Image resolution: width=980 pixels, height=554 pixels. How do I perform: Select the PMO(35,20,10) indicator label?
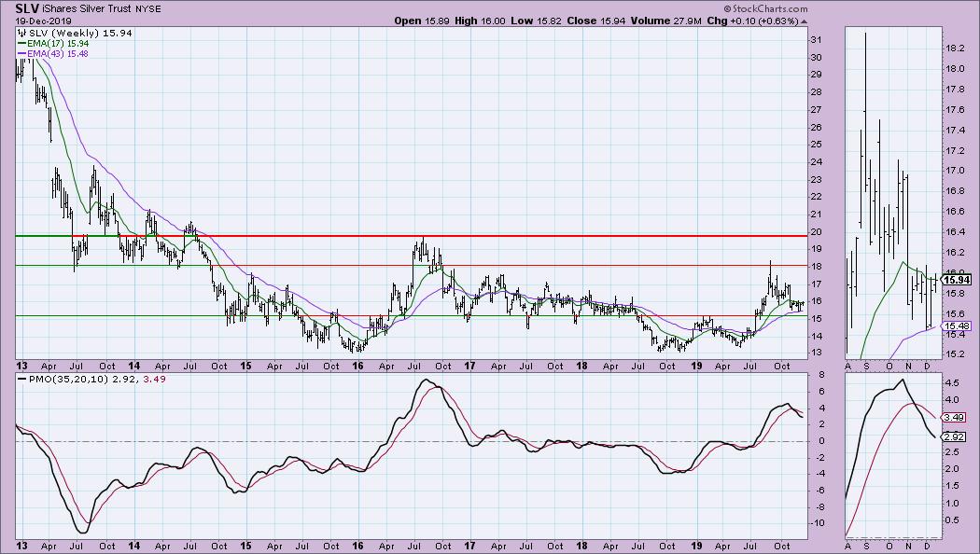[69, 379]
